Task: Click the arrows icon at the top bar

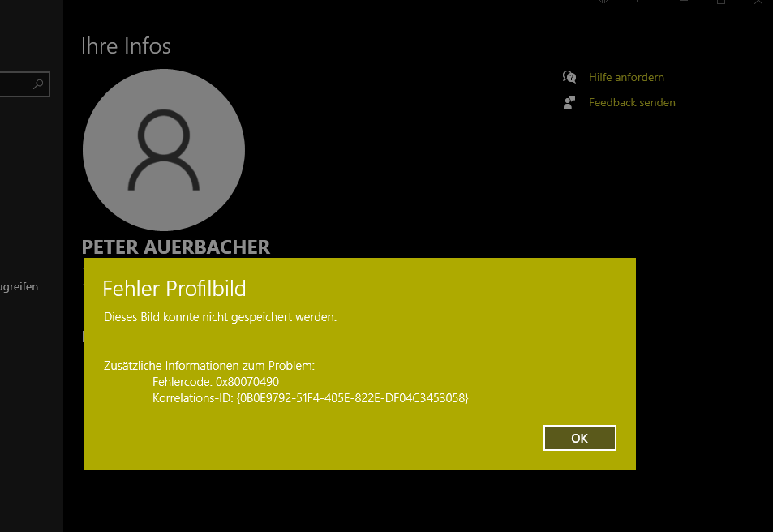Action: pyautogui.click(x=602, y=3)
